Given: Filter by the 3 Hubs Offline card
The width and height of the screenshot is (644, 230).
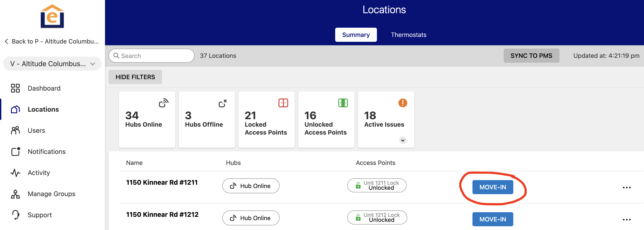Looking at the screenshot, I should (207, 119).
